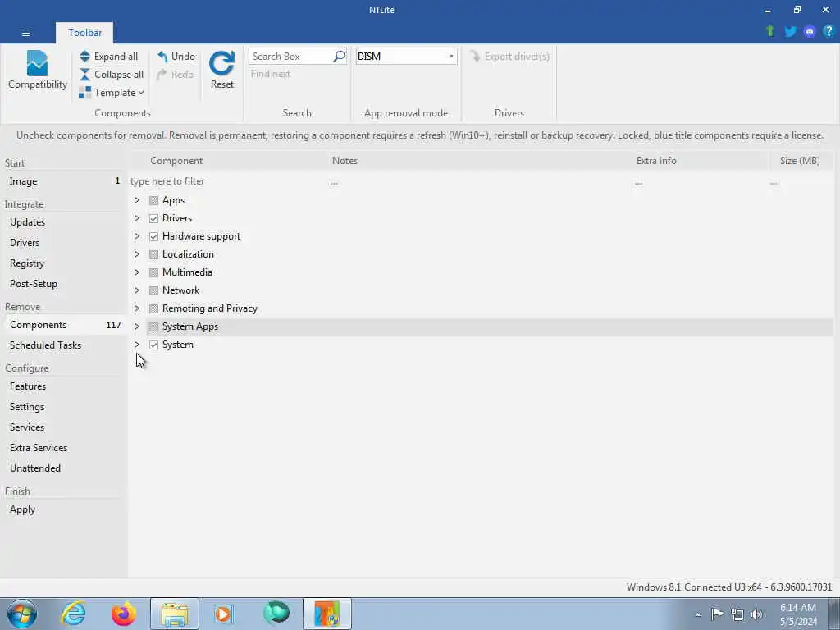Open the Image page in sidebar
Image resolution: width=840 pixels, height=630 pixels.
tap(63, 181)
